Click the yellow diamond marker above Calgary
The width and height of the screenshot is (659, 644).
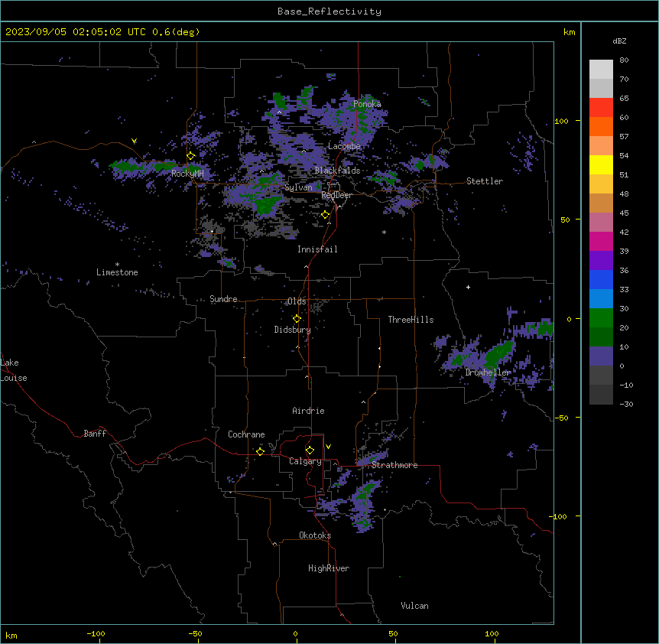click(310, 450)
